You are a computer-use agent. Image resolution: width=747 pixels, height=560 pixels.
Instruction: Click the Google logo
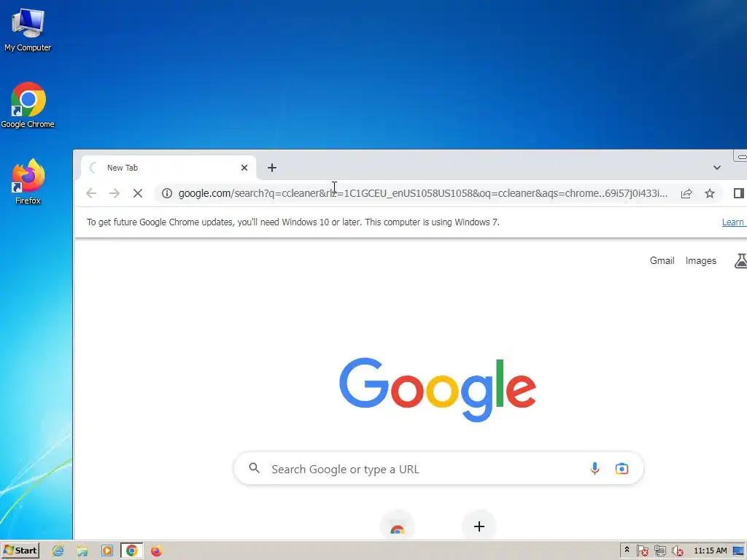pyautogui.click(x=438, y=389)
